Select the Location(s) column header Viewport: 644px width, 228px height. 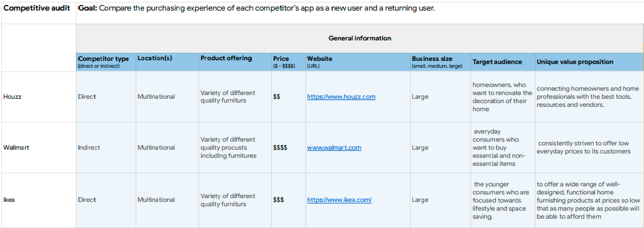pos(167,62)
